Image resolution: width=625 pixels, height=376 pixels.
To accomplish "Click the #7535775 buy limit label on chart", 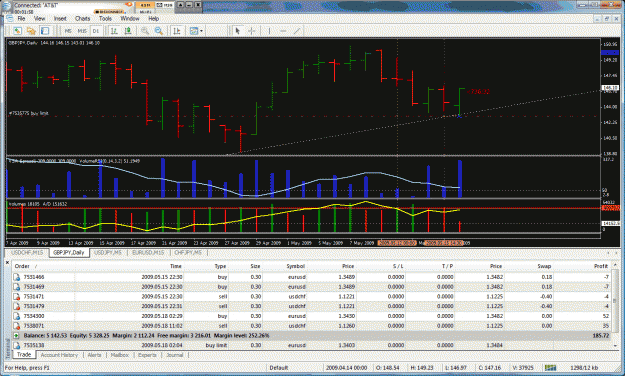I will click(29, 113).
